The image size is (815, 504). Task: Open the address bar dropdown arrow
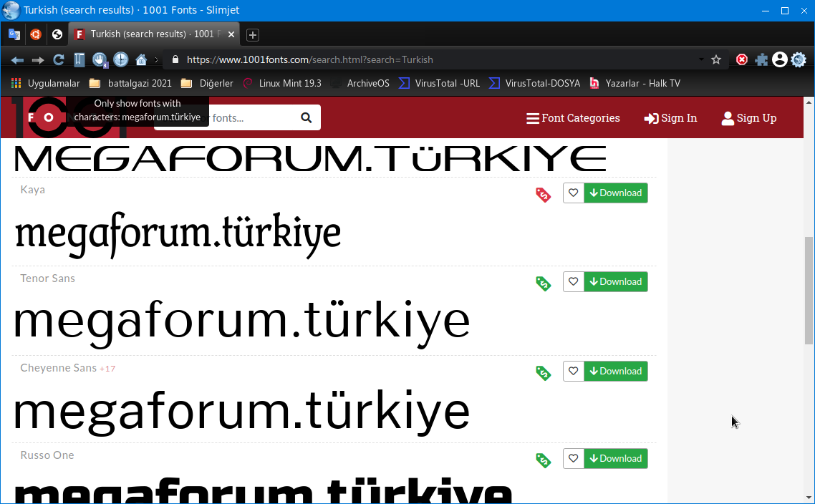pyautogui.click(x=701, y=59)
